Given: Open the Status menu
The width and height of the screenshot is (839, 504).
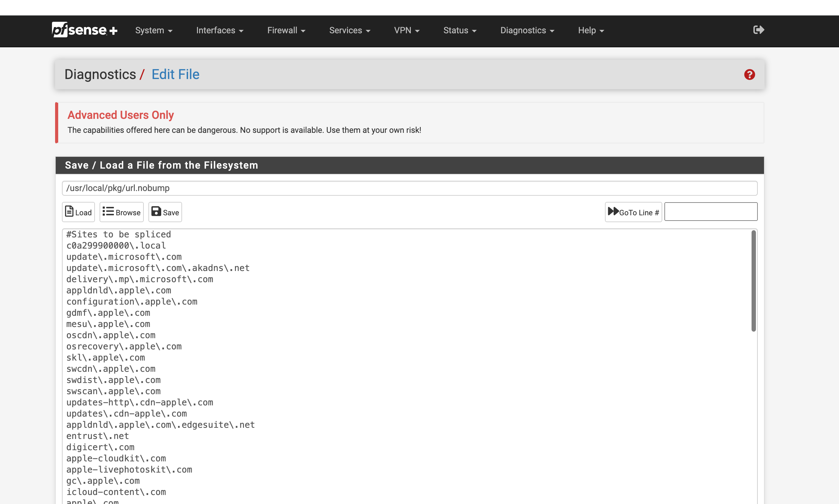Looking at the screenshot, I should click(x=460, y=30).
